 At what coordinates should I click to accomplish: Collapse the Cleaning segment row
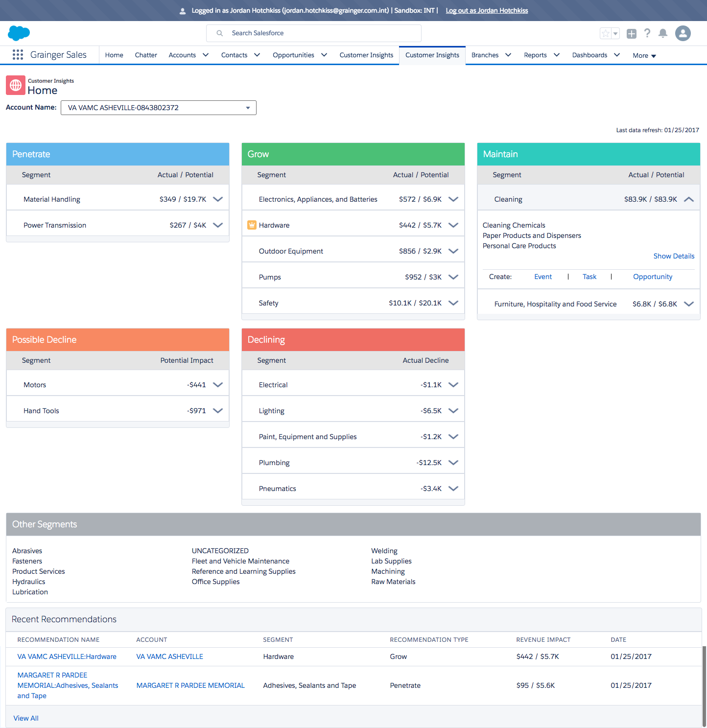[x=689, y=199]
